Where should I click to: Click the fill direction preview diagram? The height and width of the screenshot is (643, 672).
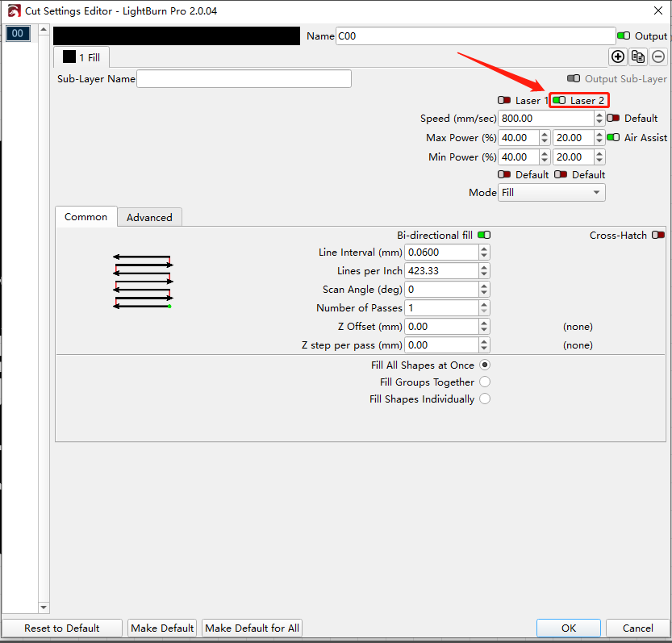143,282
